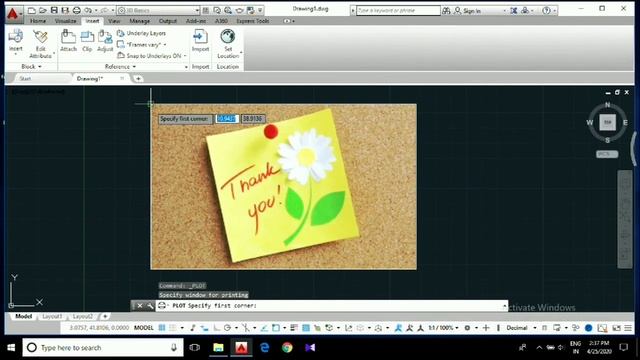
Task: Switch to the Manage ribbon tab
Action: click(140, 21)
